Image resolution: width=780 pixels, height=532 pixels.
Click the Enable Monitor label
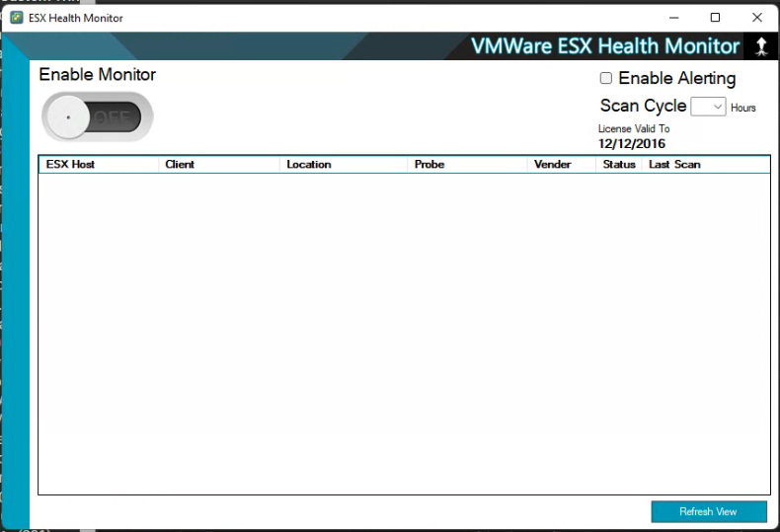click(x=98, y=75)
